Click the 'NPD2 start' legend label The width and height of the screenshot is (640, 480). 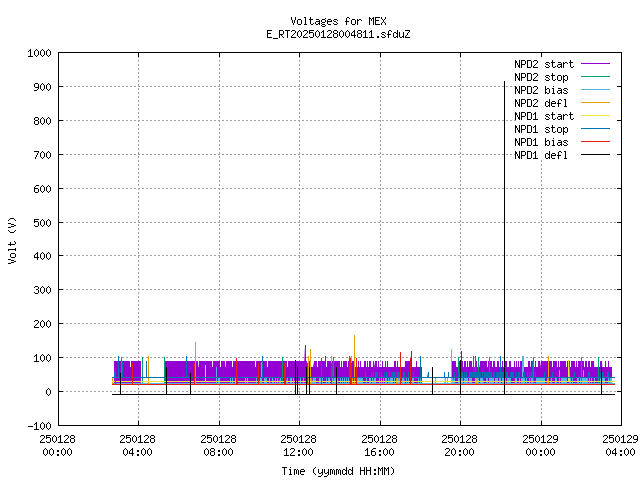click(544, 64)
